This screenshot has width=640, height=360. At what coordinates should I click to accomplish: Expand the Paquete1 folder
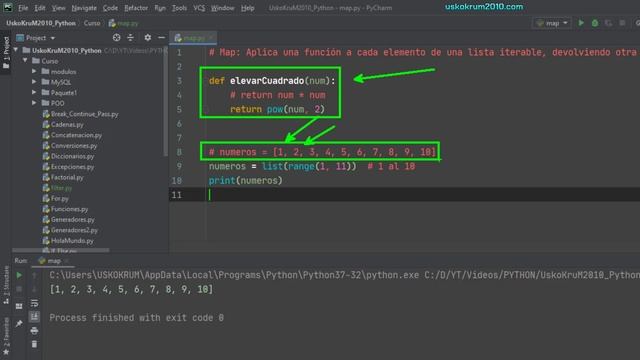coord(34,93)
